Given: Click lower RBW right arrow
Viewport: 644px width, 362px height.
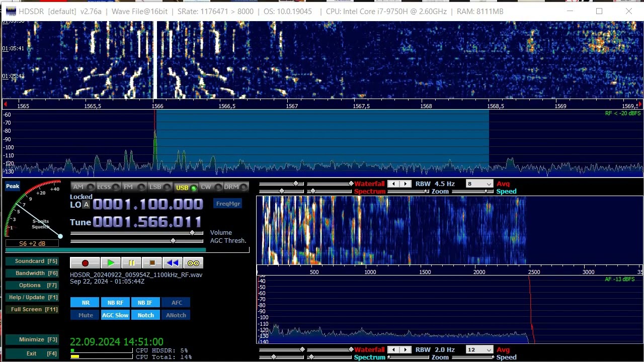Looking at the screenshot, I should tap(406, 349).
